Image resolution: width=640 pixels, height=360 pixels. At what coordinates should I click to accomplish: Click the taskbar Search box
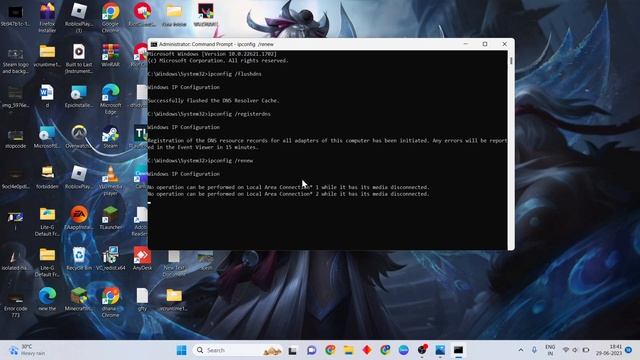(239, 350)
